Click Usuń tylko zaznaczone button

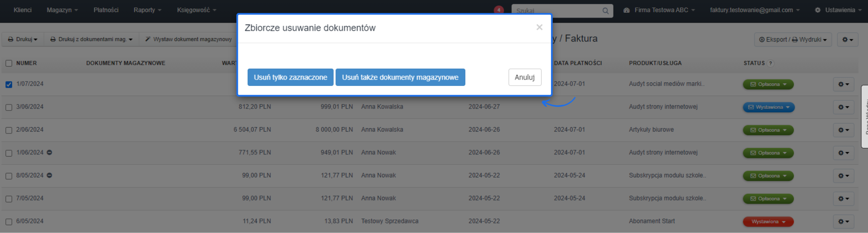tap(290, 77)
